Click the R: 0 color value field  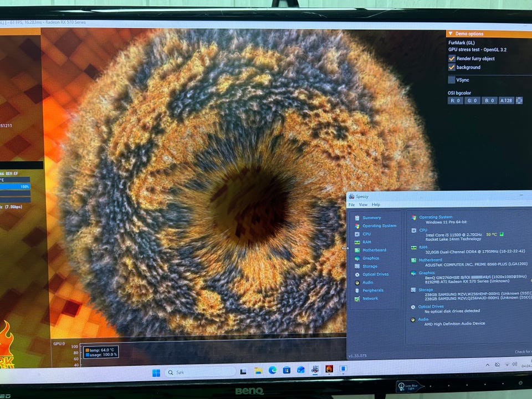[456, 101]
